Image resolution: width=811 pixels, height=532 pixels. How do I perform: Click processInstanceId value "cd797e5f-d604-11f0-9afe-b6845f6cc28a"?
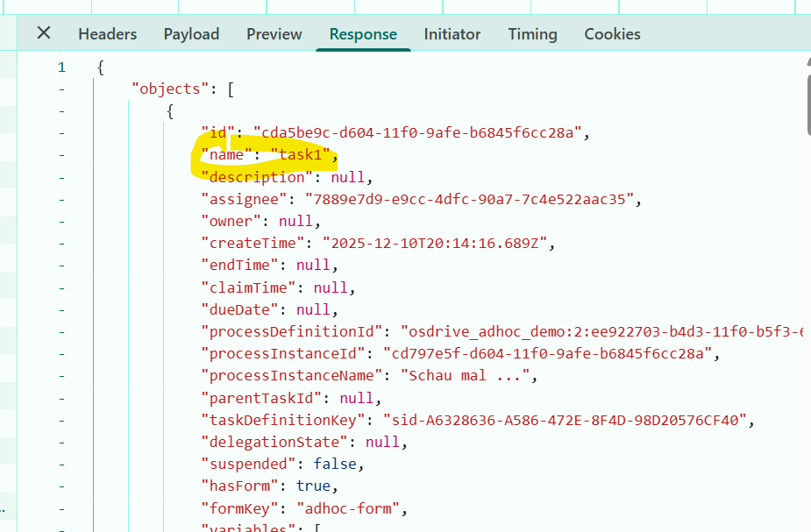point(548,353)
